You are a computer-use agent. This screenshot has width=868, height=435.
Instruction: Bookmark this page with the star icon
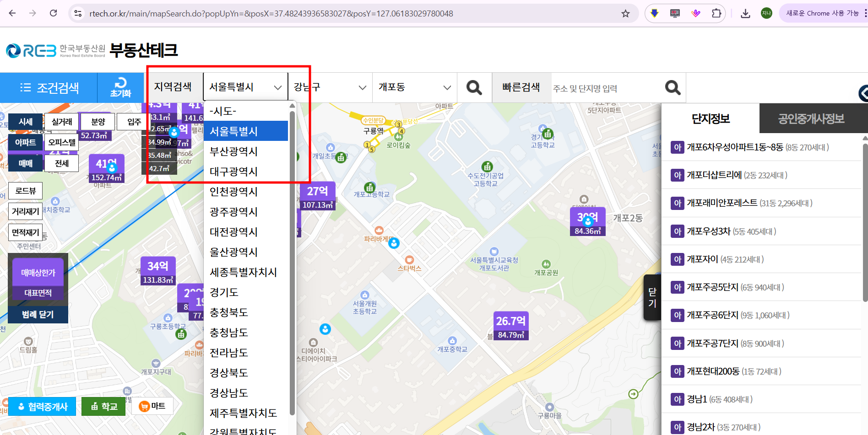pyautogui.click(x=625, y=14)
